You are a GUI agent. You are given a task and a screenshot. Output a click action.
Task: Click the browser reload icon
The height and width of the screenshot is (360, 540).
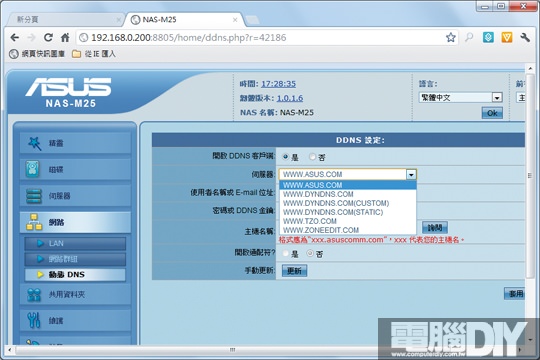click(x=48, y=37)
